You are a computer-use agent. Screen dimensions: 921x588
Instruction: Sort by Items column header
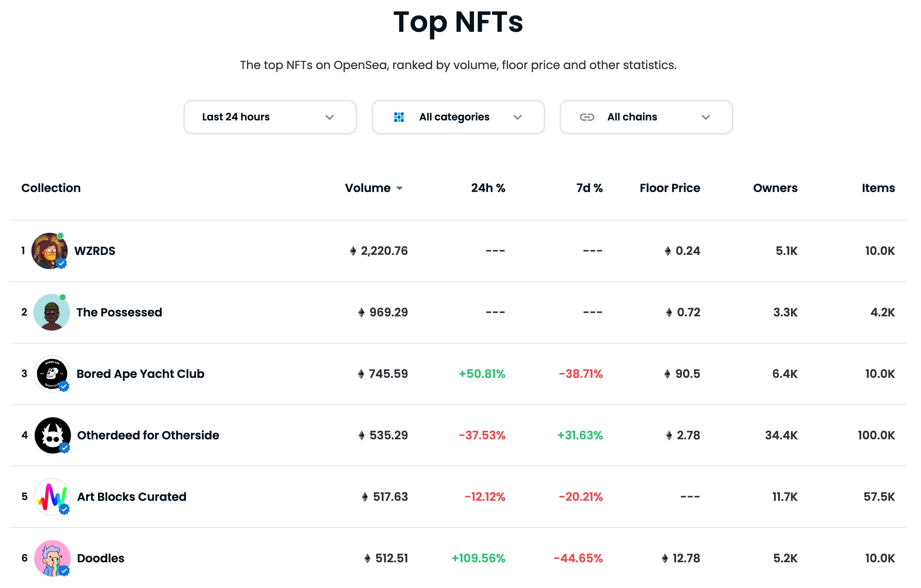pyautogui.click(x=878, y=188)
